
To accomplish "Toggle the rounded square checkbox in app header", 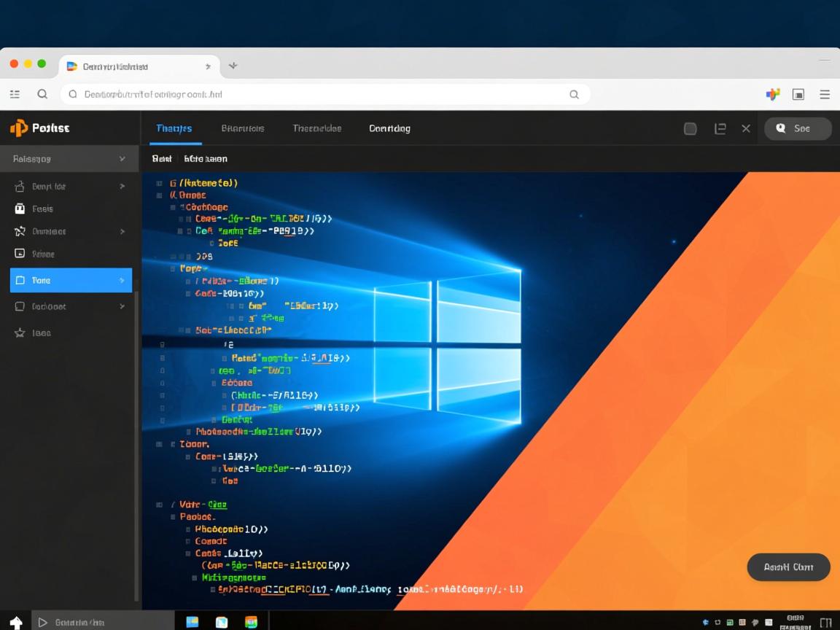I will coord(690,128).
